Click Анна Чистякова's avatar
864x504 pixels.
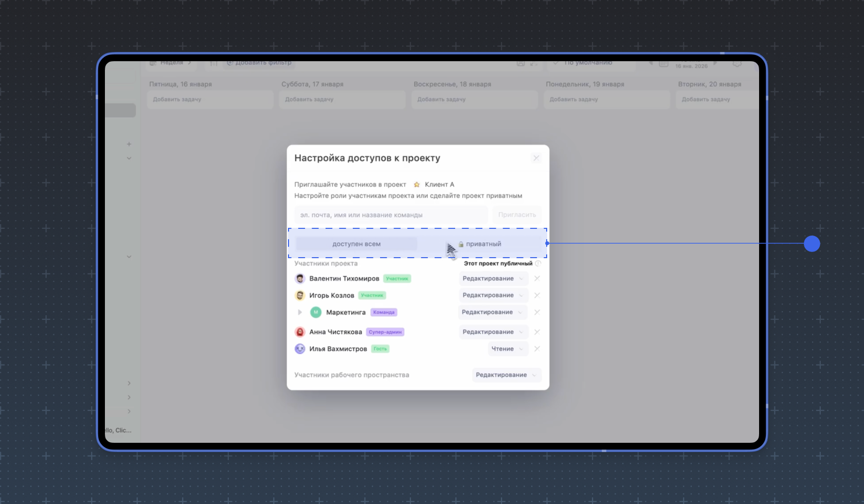(x=300, y=332)
